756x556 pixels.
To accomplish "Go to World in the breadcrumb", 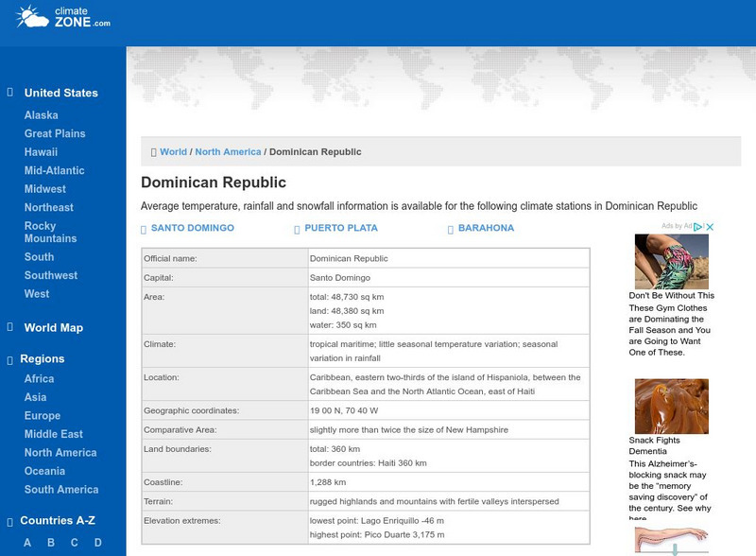I will [173, 151].
